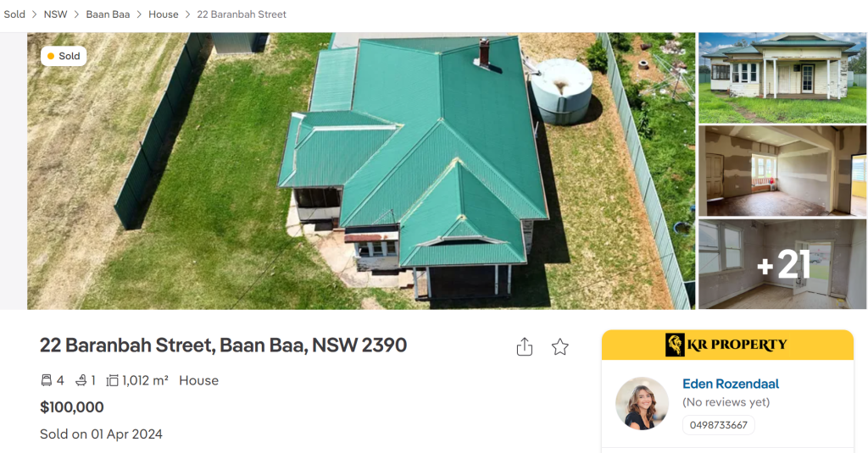
Task: Save property with the star icon
Action: [x=559, y=347]
